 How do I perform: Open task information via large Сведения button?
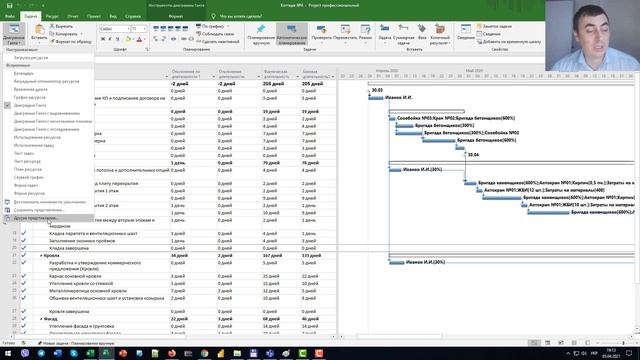(x=466, y=32)
